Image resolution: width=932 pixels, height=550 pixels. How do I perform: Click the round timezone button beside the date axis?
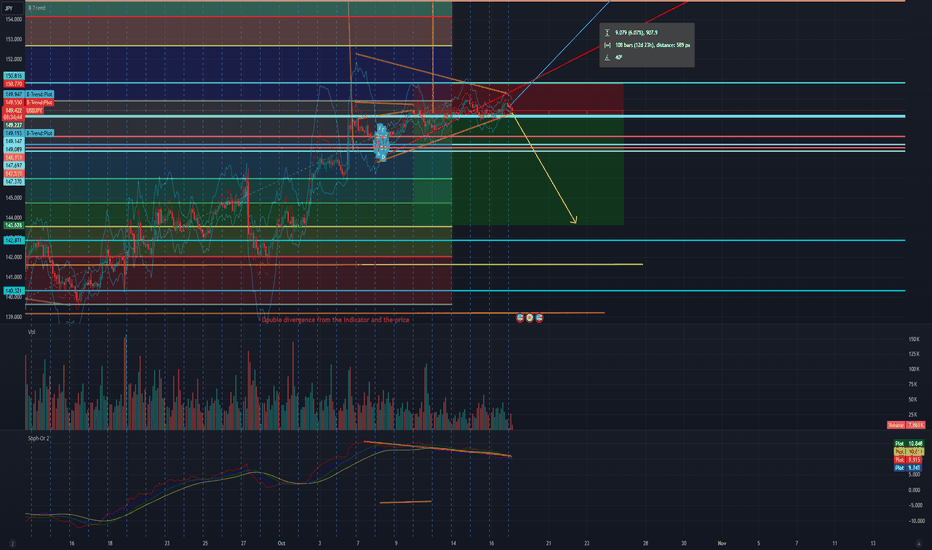pos(12,543)
